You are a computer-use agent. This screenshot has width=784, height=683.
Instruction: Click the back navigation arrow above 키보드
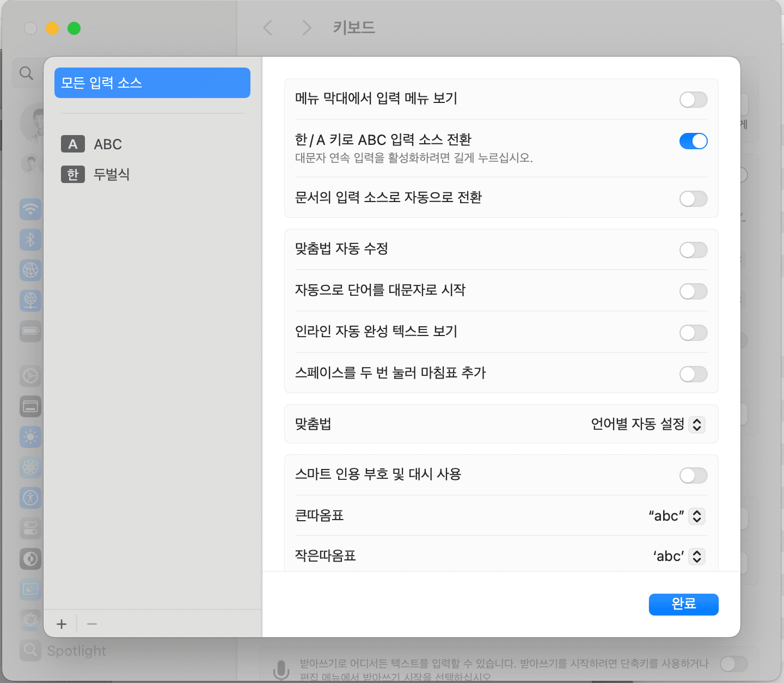tap(267, 28)
